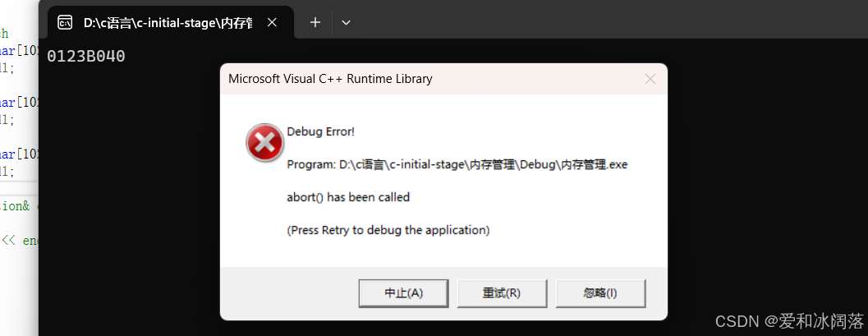Viewport: 868px width, 336px height.
Task: Close the Runtime Library error dialog
Action: point(650,79)
